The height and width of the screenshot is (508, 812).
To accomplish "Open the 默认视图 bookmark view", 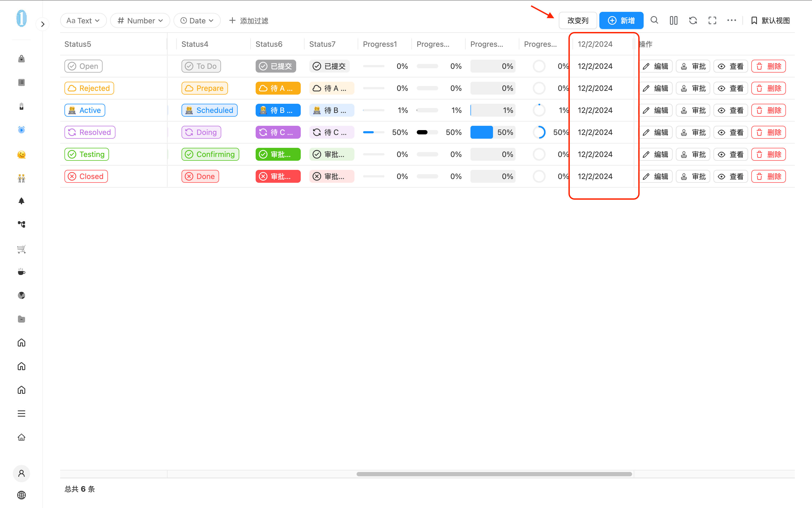I will click(770, 20).
